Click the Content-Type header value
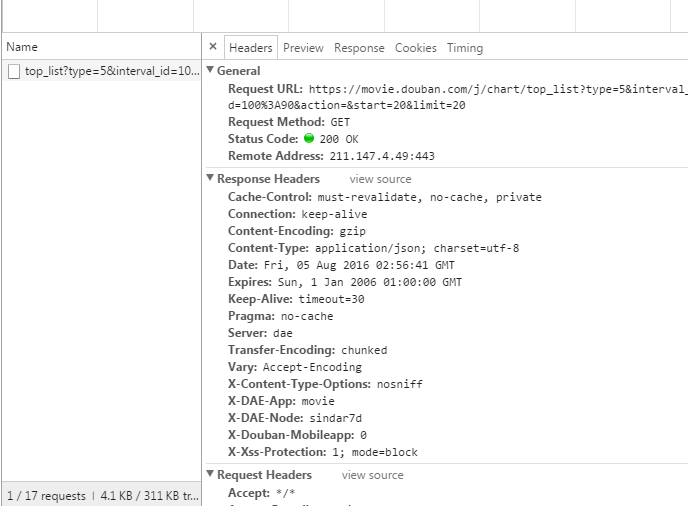The width and height of the screenshot is (688, 506). point(417,248)
